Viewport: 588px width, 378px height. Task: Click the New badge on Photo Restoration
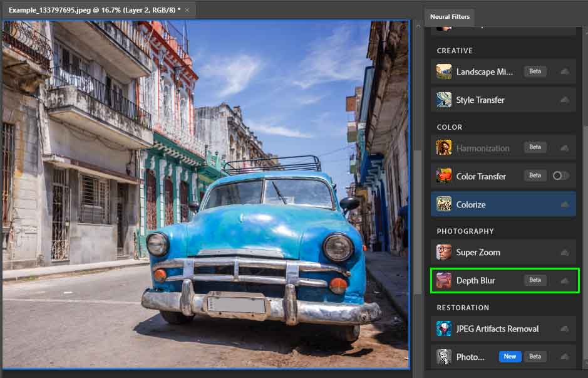pyautogui.click(x=510, y=357)
